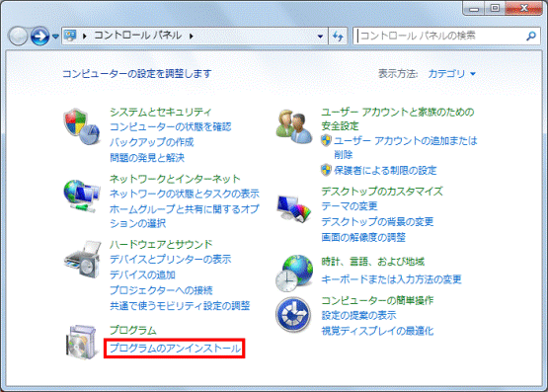Viewport: 548px width, 392px height.
Task: Click the refresh button beside address bar
Action: [x=338, y=36]
